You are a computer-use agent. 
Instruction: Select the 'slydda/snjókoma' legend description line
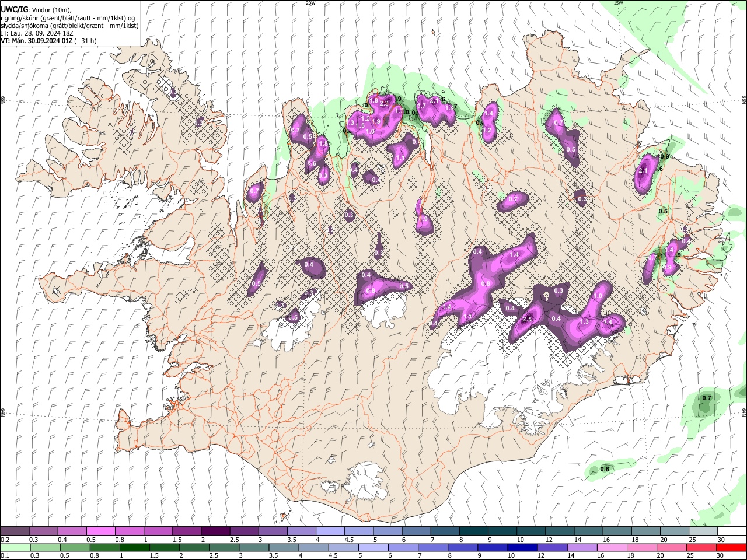point(69,26)
